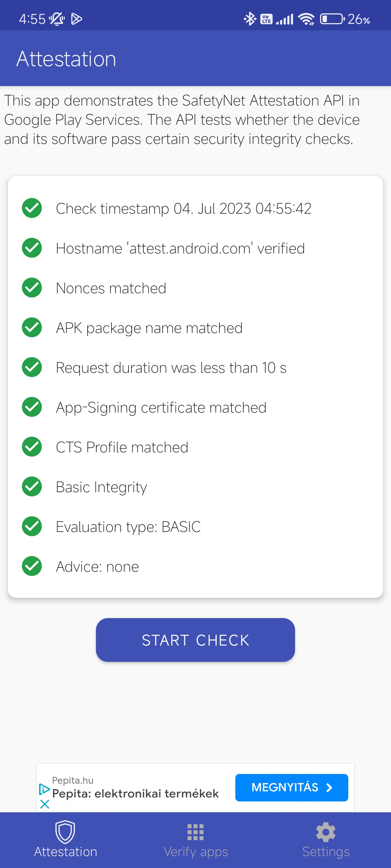Switch to the Verify apps tab

195,840
